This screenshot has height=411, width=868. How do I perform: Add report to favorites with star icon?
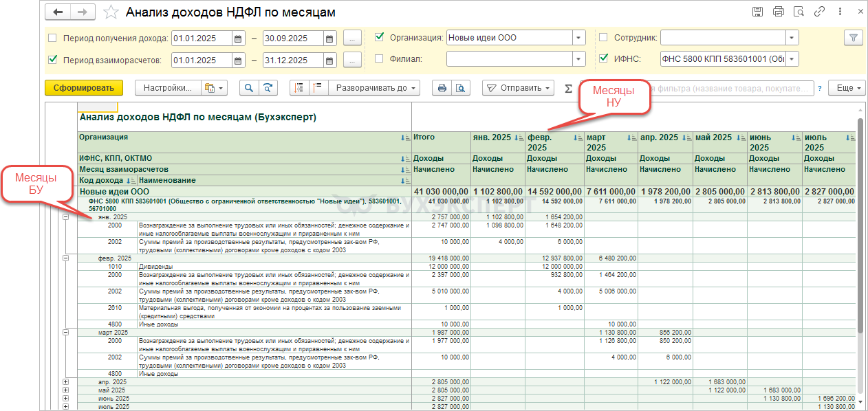coord(110,12)
